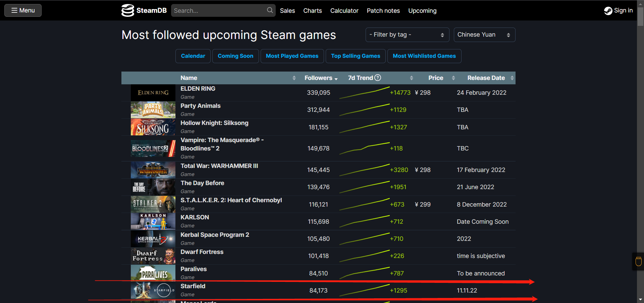The height and width of the screenshot is (303, 644).
Task: Click the scrollbar down arrow
Action: [x=640, y=299]
